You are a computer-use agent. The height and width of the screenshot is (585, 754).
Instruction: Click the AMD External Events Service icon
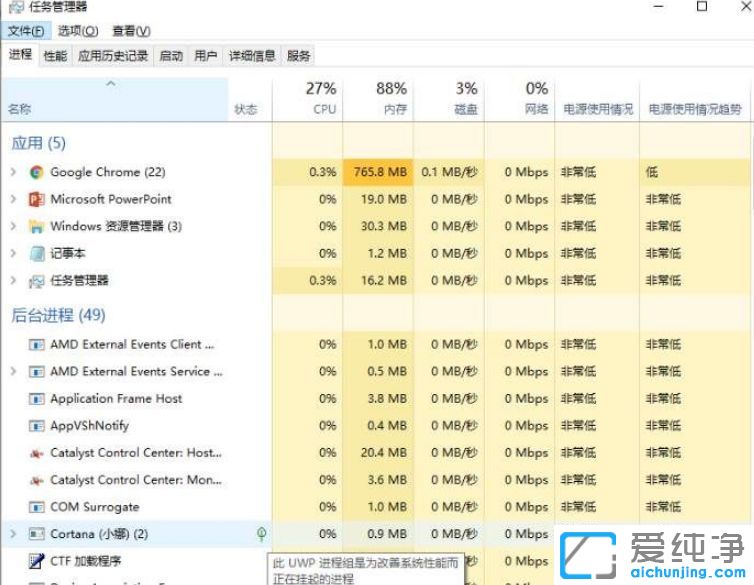[x=37, y=372]
